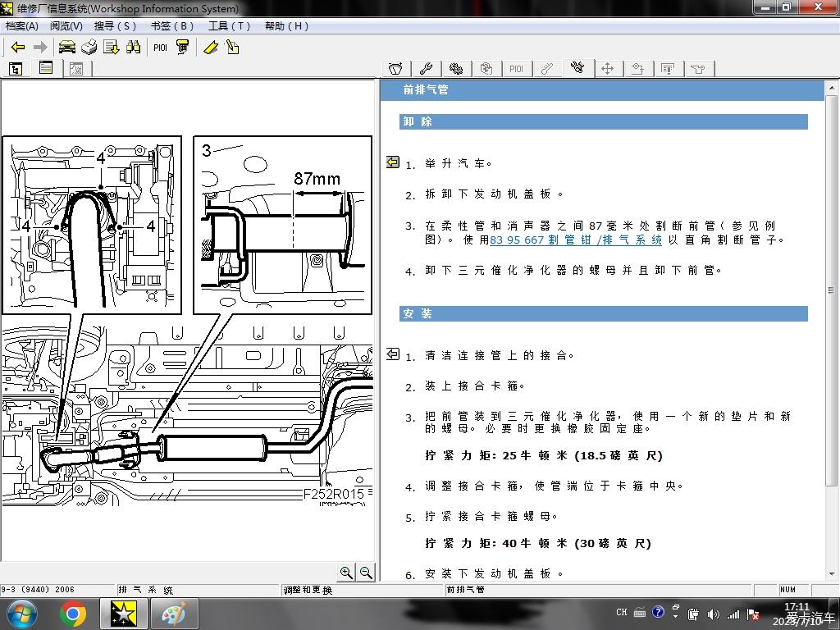This screenshot has height=630, width=840.
Task: Open the oil can section tab
Action: click(x=698, y=69)
